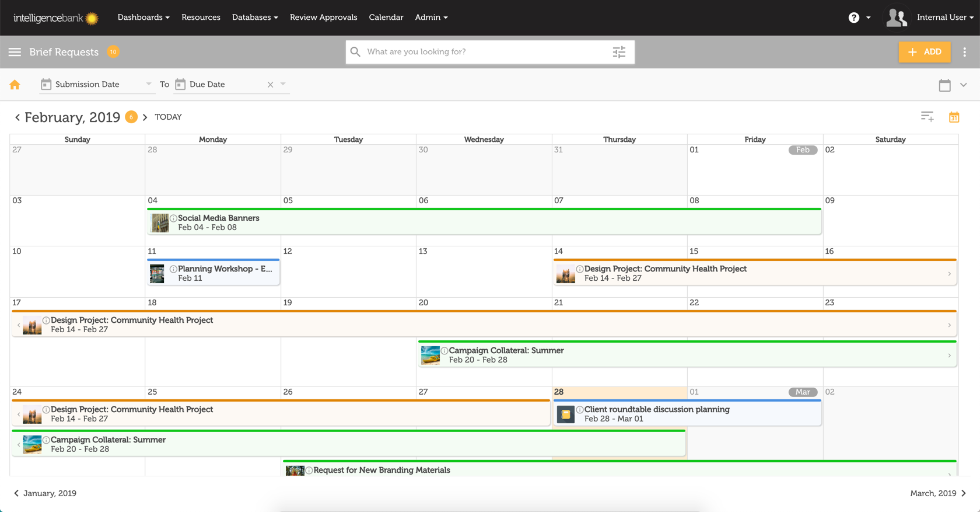Screen dimensions: 980x512
Task: Open the Internal User account menu
Action: point(944,18)
